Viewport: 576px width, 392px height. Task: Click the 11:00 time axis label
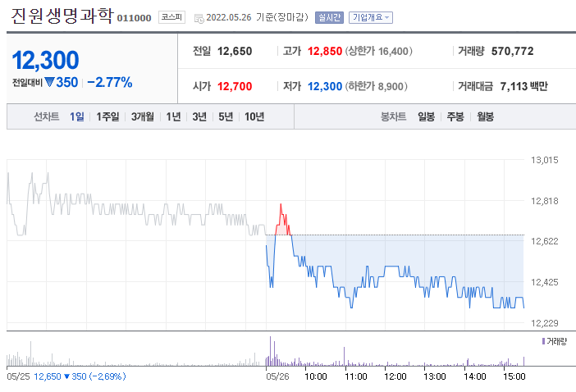(356, 376)
